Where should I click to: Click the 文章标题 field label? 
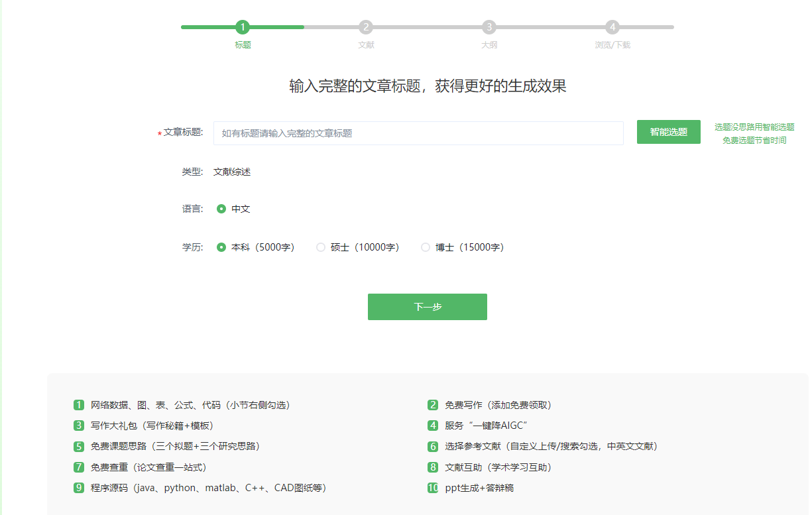pos(183,132)
